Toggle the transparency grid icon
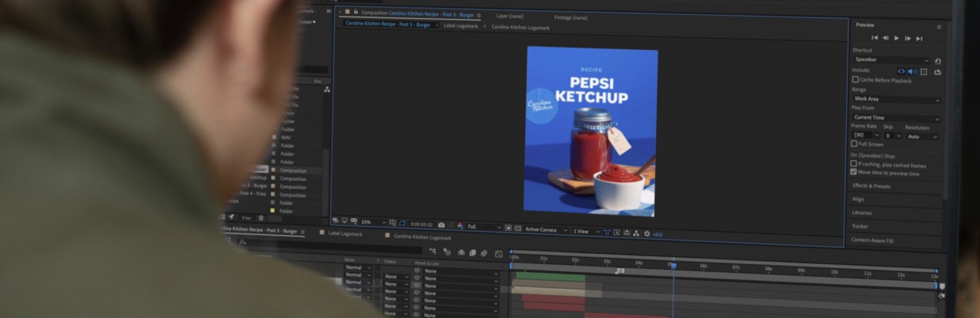 point(518,229)
